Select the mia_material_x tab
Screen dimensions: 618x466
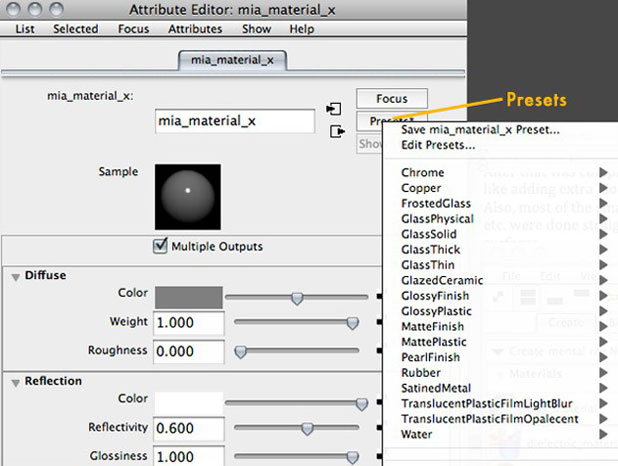pos(233,60)
